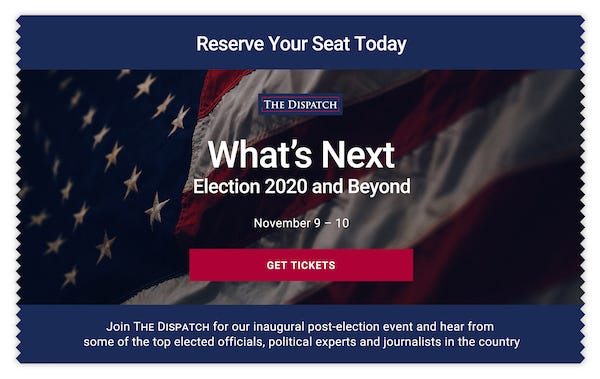This screenshot has width=600, height=379.
Task: Open The Dispatch logo badge
Action: (300, 104)
